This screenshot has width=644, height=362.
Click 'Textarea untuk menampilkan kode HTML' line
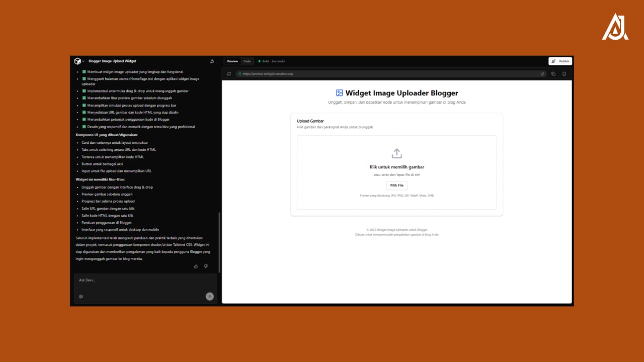pyautogui.click(x=113, y=157)
